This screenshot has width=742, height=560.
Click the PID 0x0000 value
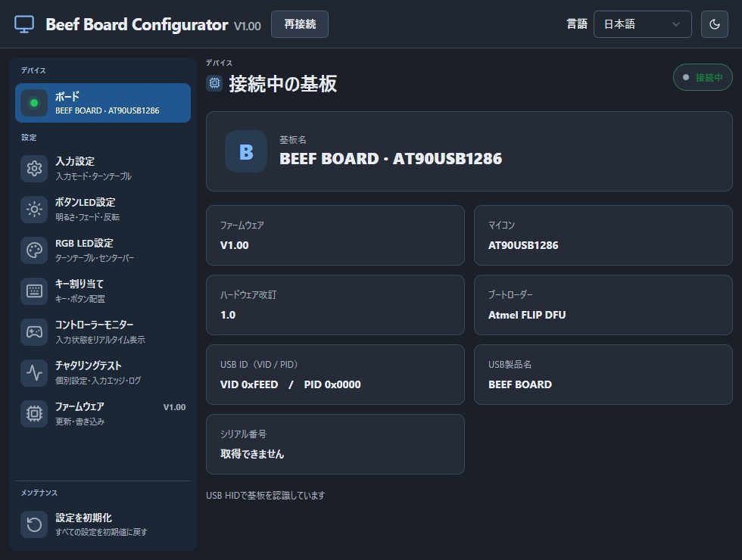coord(332,384)
